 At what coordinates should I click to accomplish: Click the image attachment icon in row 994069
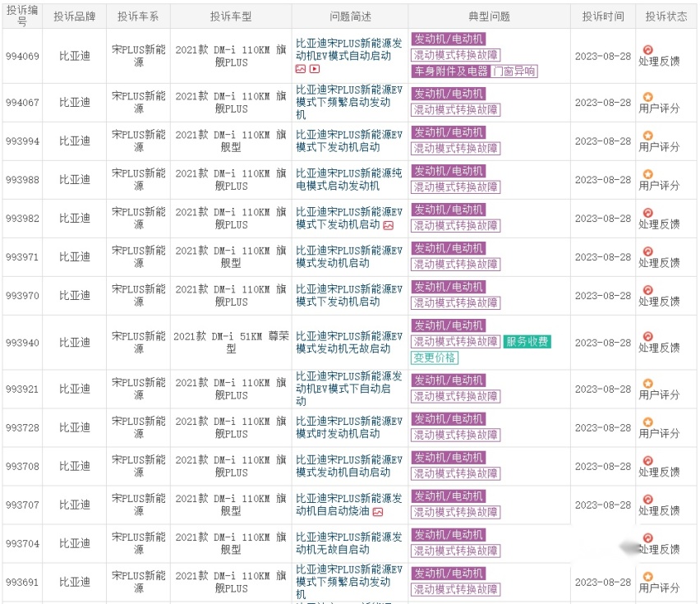[x=301, y=69]
